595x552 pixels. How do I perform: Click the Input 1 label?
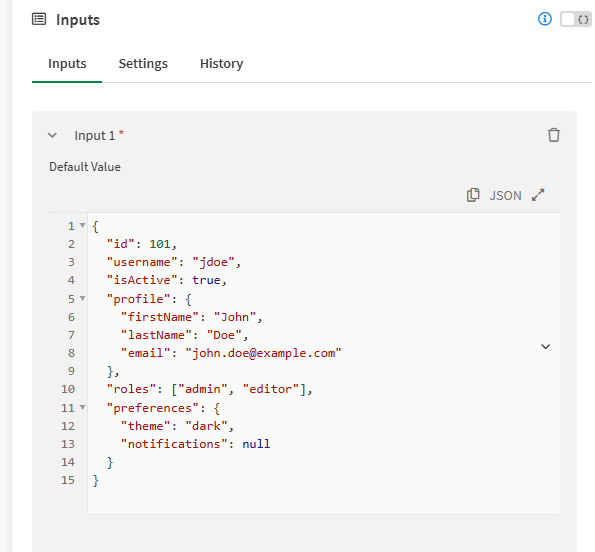click(95, 135)
